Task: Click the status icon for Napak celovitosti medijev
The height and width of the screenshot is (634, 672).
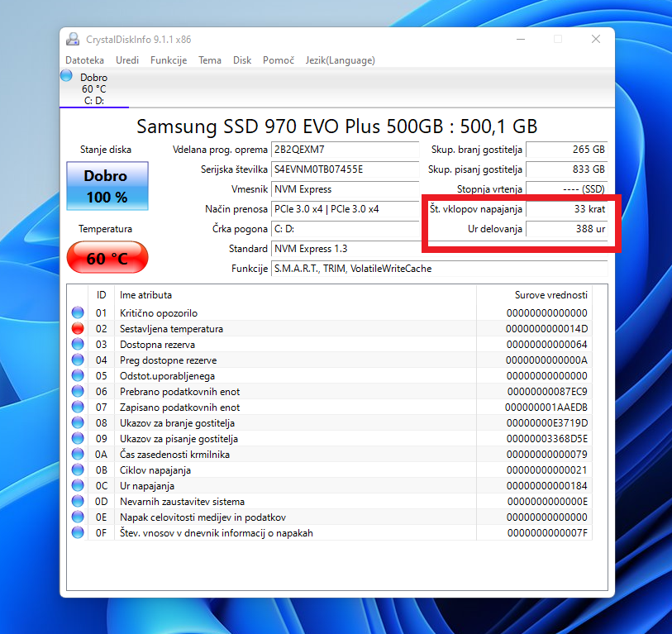Action: pyautogui.click(x=78, y=517)
